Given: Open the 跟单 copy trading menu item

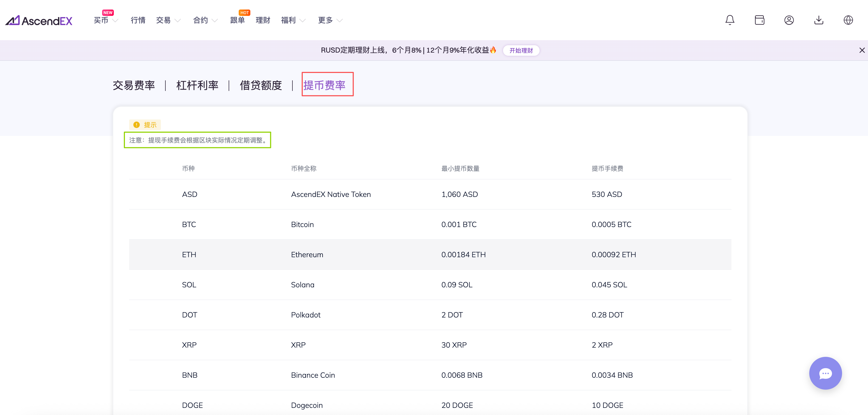Looking at the screenshot, I should [237, 21].
